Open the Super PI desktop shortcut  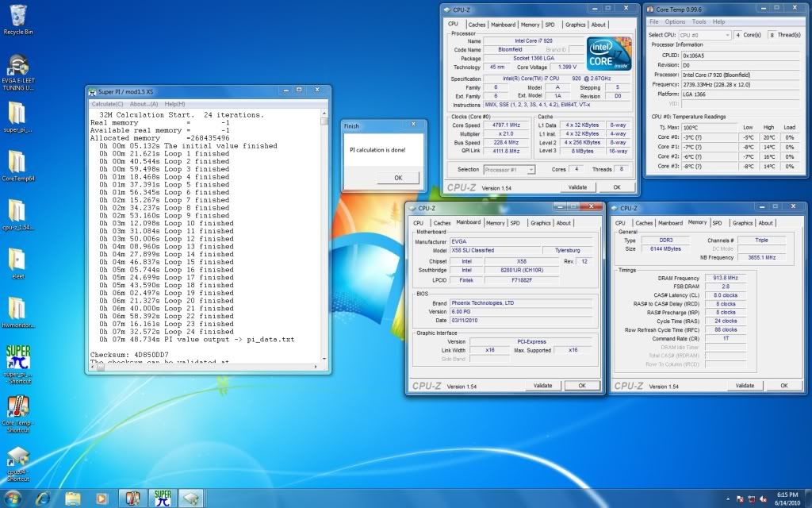coord(17,356)
